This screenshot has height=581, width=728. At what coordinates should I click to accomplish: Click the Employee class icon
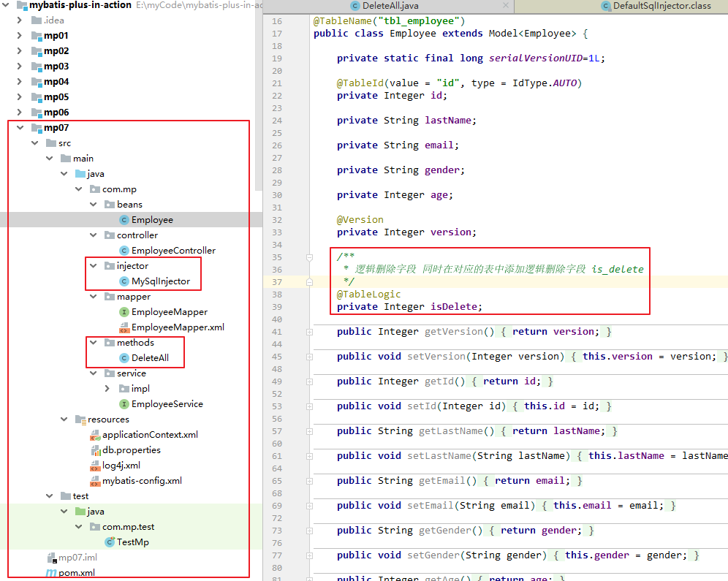[x=124, y=219]
